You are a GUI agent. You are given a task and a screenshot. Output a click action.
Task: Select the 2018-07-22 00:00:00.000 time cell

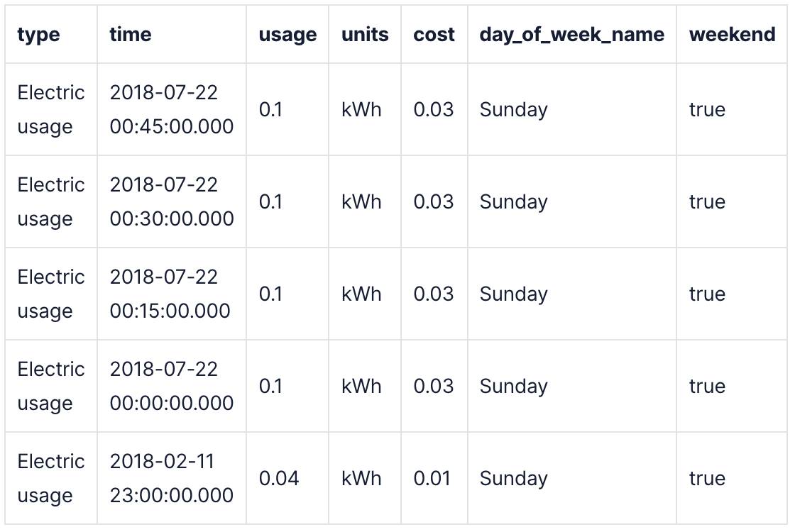[171, 386]
